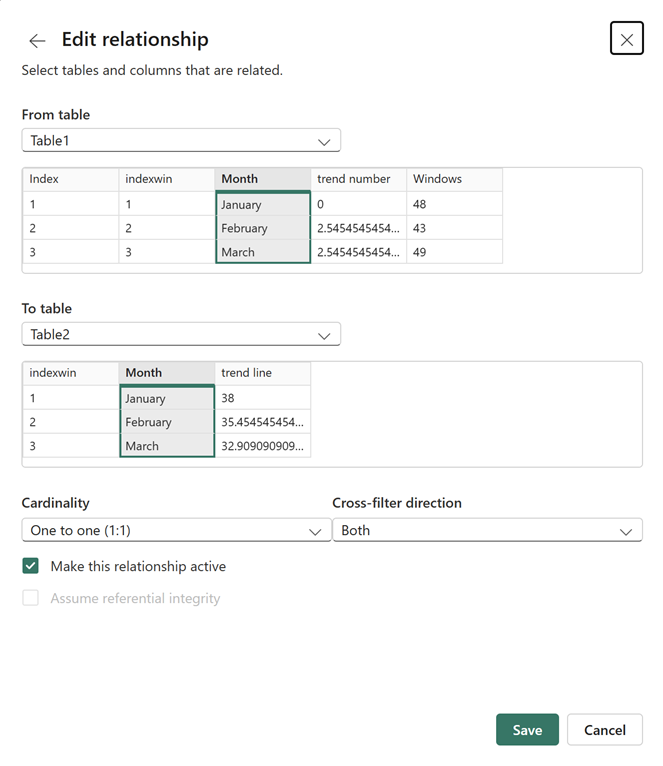Cancel editing the relationship

(604, 730)
